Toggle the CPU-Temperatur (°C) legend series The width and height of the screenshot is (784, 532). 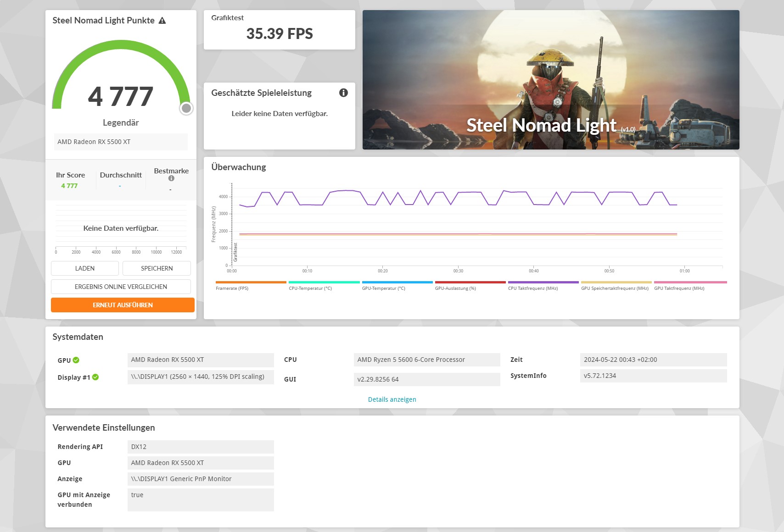click(x=324, y=285)
